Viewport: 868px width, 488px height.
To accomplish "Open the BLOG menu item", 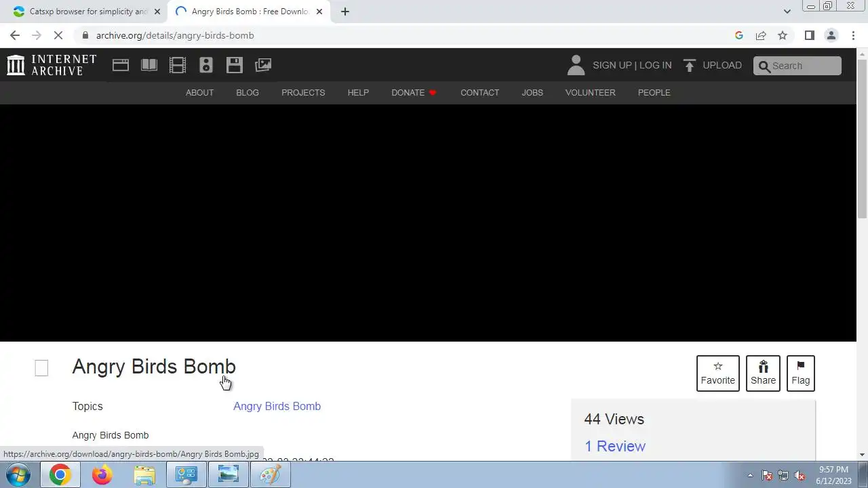I will click(x=248, y=92).
